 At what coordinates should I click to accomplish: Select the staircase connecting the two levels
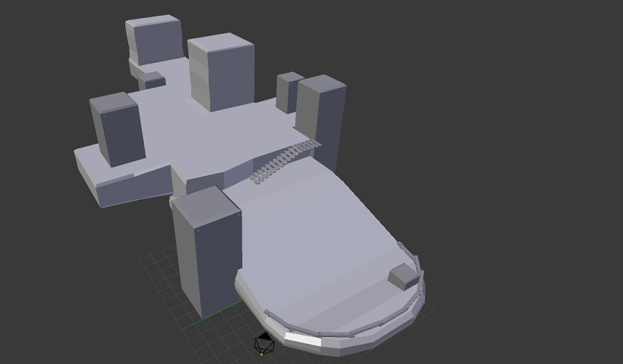click(x=284, y=160)
